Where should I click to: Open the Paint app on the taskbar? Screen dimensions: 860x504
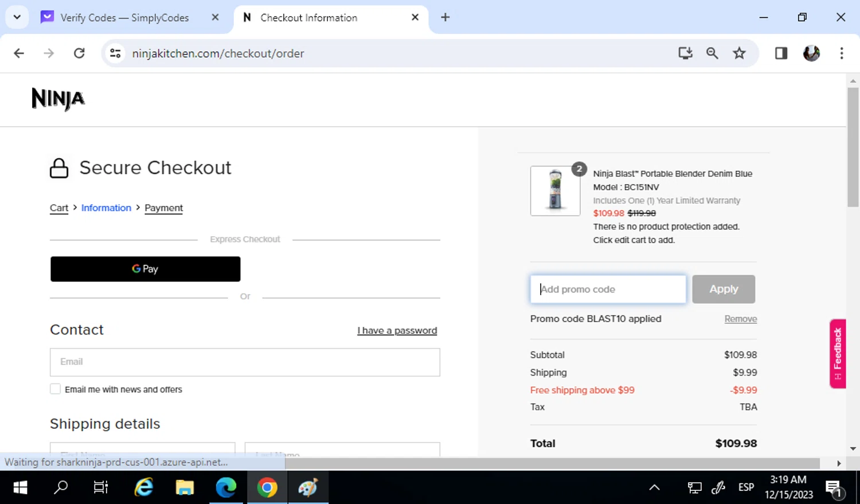(308, 487)
